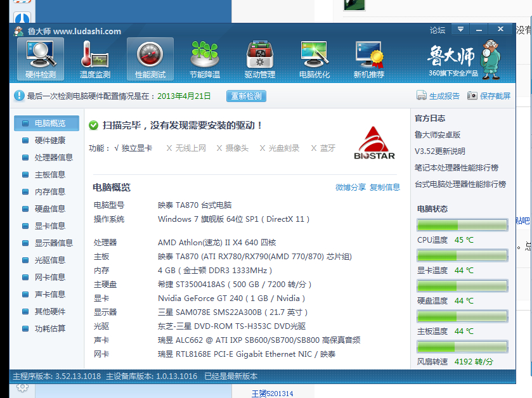Click the 主板温度 progress bar
This screenshot has width=532, height=398.
[x=462, y=317]
